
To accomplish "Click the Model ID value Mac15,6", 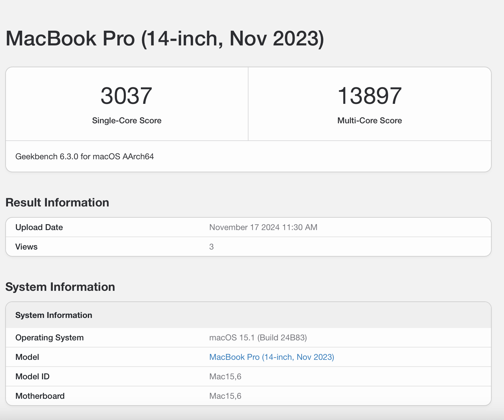I will coord(225,376).
